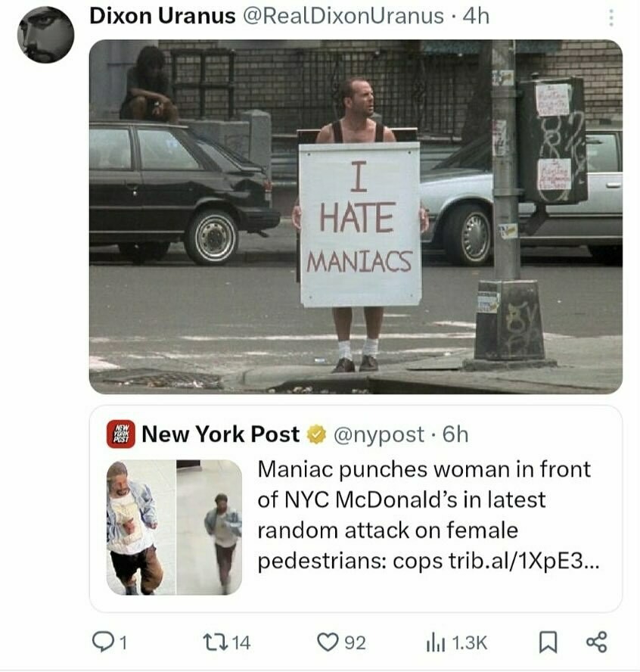
Task: Open the New York Post logo avatar
Action: pos(121,434)
